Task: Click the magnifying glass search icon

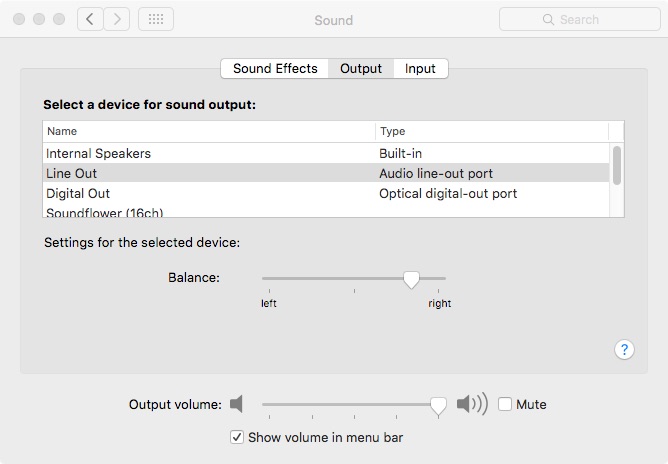Action: (548, 19)
